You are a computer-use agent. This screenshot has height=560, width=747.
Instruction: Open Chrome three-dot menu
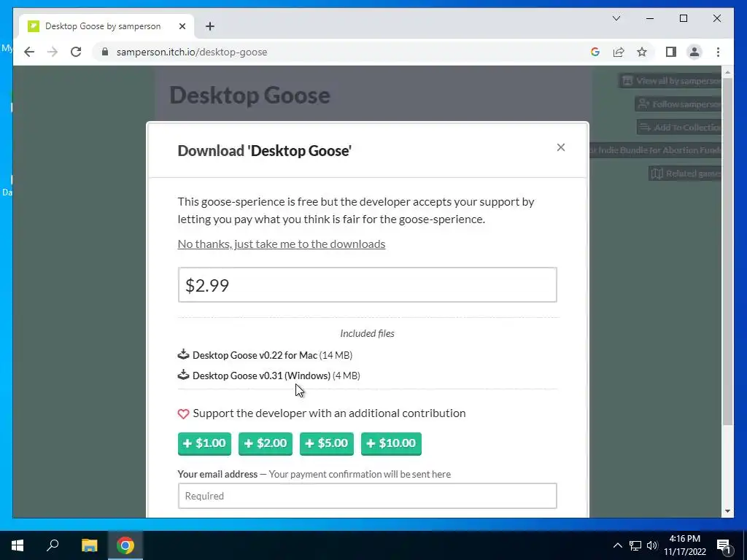pos(718,52)
